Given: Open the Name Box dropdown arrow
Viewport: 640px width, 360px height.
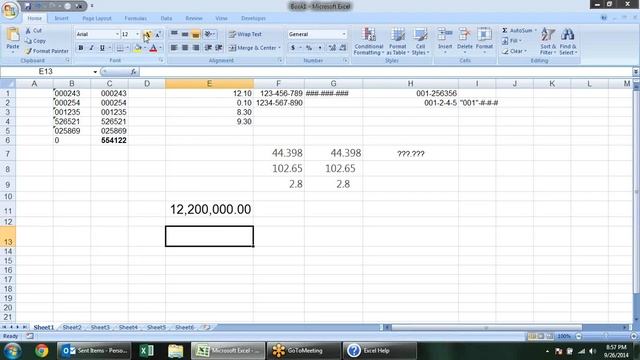Looking at the screenshot, I should 95,72.
